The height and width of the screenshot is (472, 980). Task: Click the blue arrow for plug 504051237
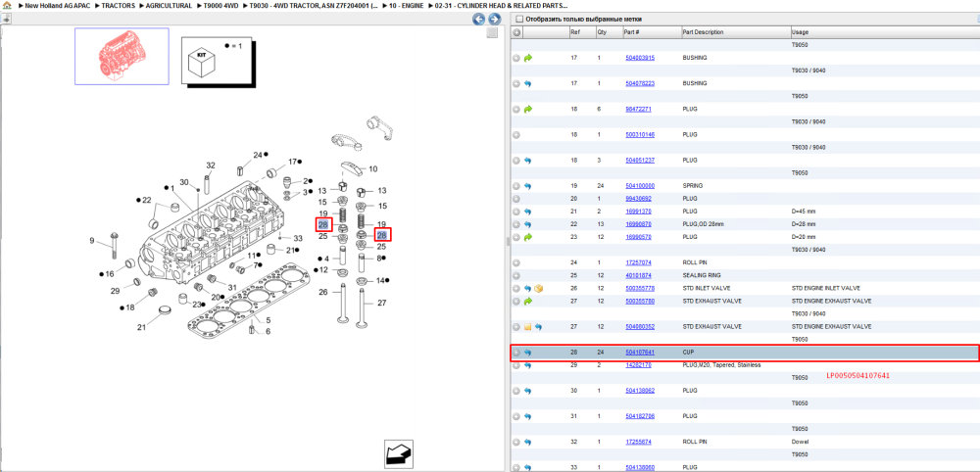(x=527, y=160)
